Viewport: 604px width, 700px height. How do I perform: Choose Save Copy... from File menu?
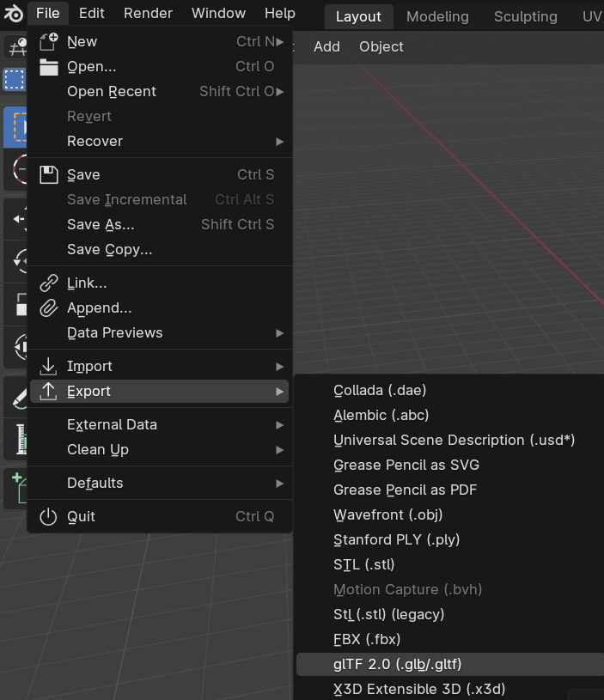(x=159, y=250)
